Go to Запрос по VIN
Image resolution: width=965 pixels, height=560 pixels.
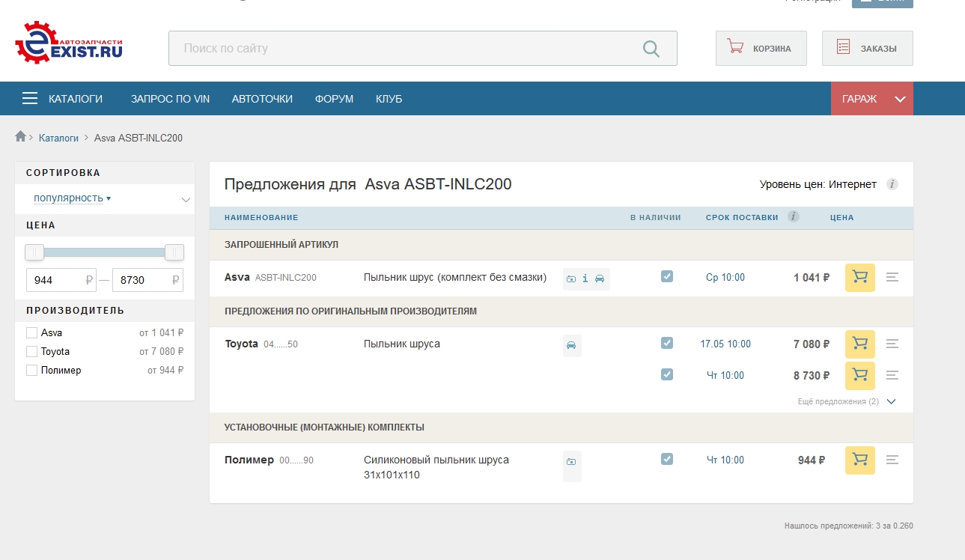(170, 99)
